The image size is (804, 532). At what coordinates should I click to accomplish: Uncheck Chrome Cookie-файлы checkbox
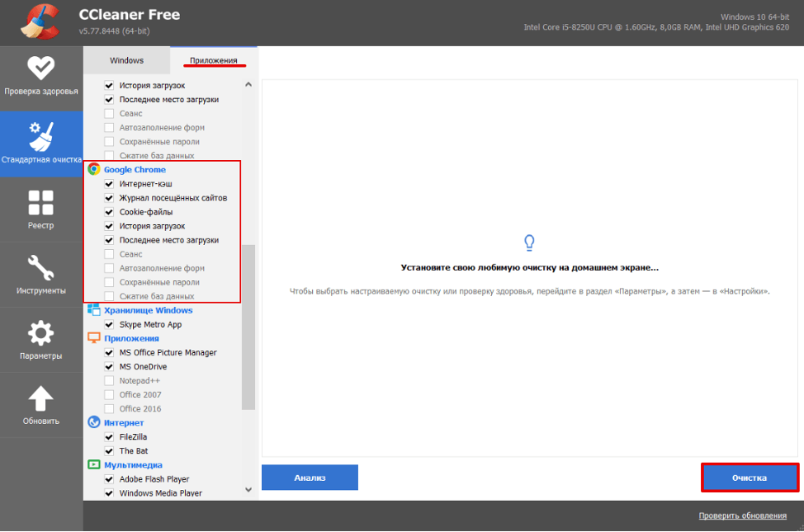[109, 212]
